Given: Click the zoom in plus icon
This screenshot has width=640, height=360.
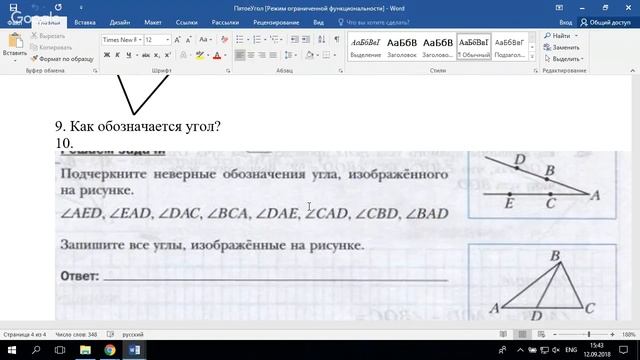Looking at the screenshot, I should pos(612,334).
